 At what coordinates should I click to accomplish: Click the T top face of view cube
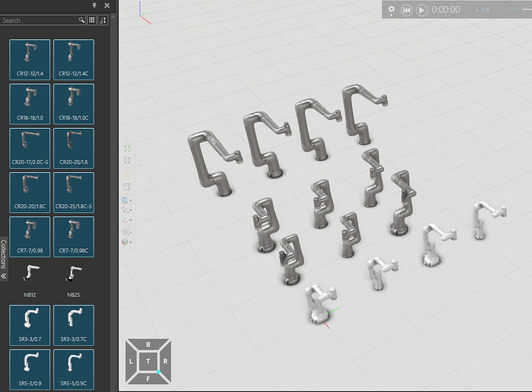(x=148, y=361)
